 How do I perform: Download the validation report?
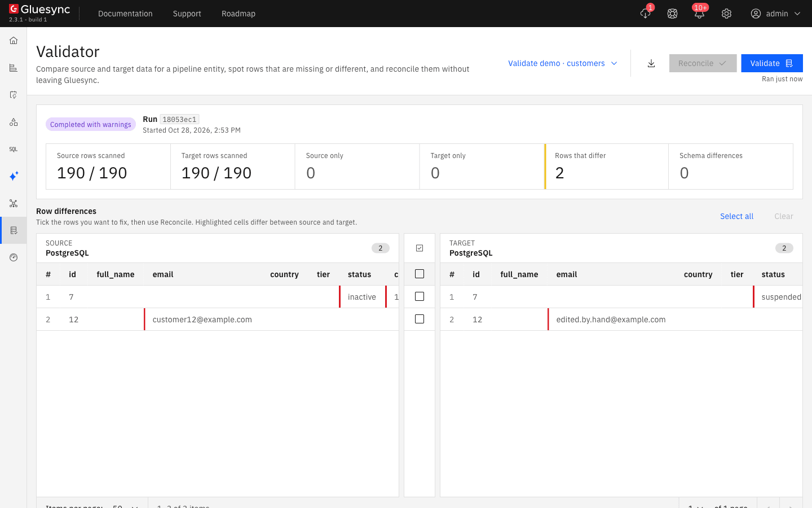651,63
